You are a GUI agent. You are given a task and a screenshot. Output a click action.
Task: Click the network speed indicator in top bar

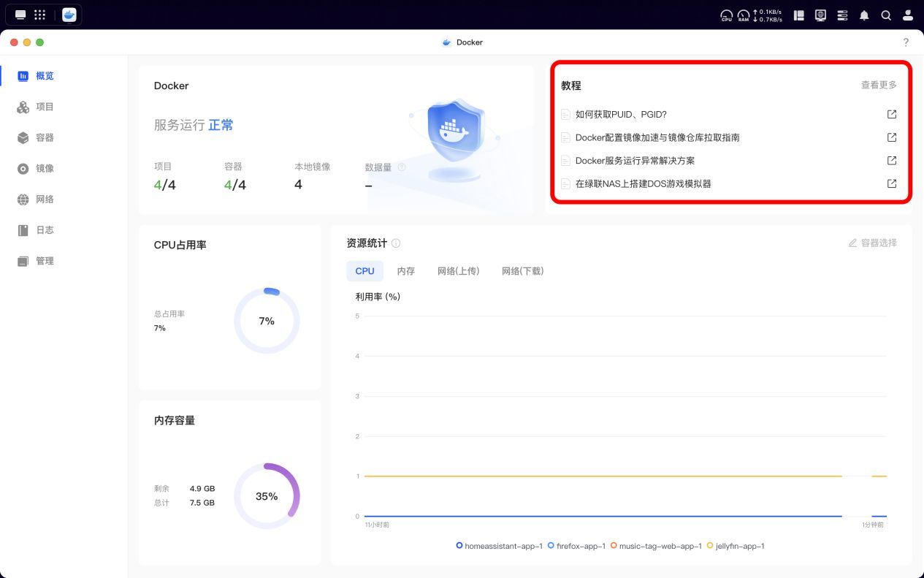pyautogui.click(x=768, y=15)
